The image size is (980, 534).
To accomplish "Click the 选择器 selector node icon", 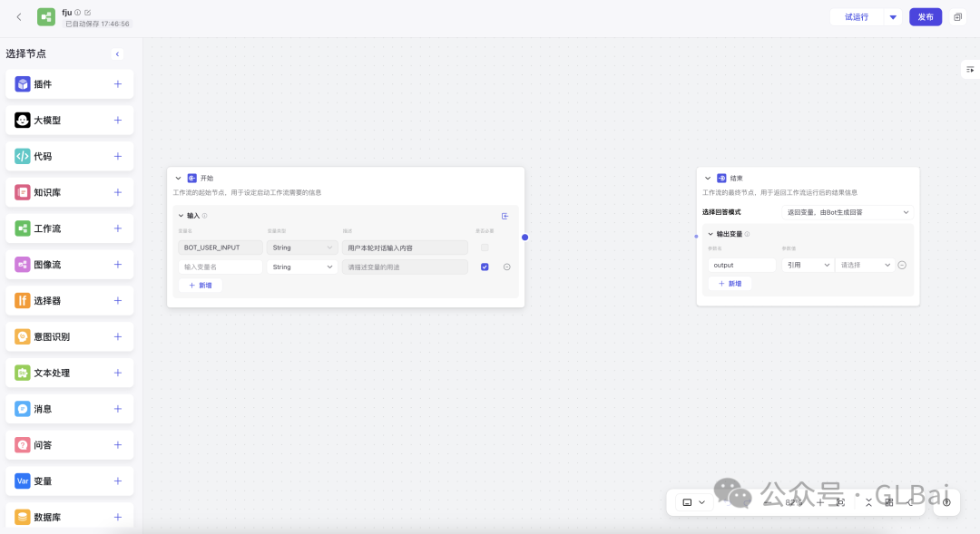I will pyautogui.click(x=23, y=300).
